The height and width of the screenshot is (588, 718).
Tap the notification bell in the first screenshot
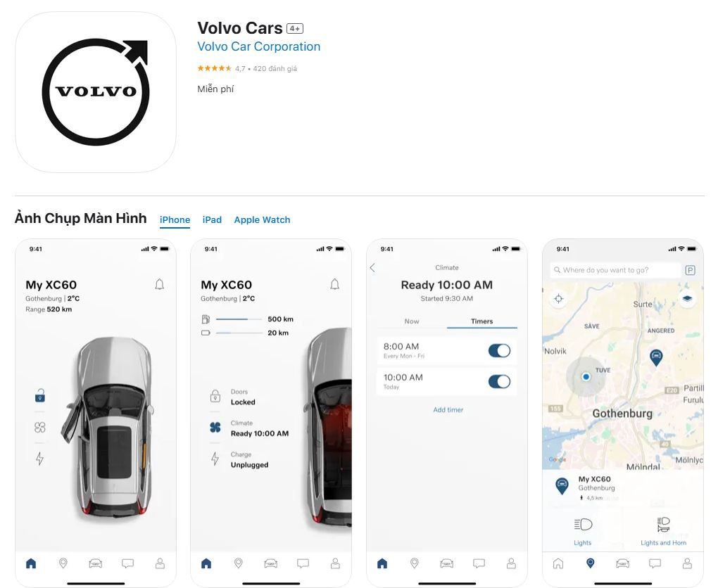[x=159, y=285]
